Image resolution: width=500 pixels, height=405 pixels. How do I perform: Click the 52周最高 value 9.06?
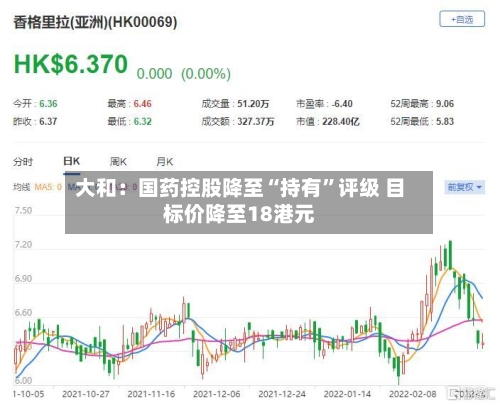[445, 104]
